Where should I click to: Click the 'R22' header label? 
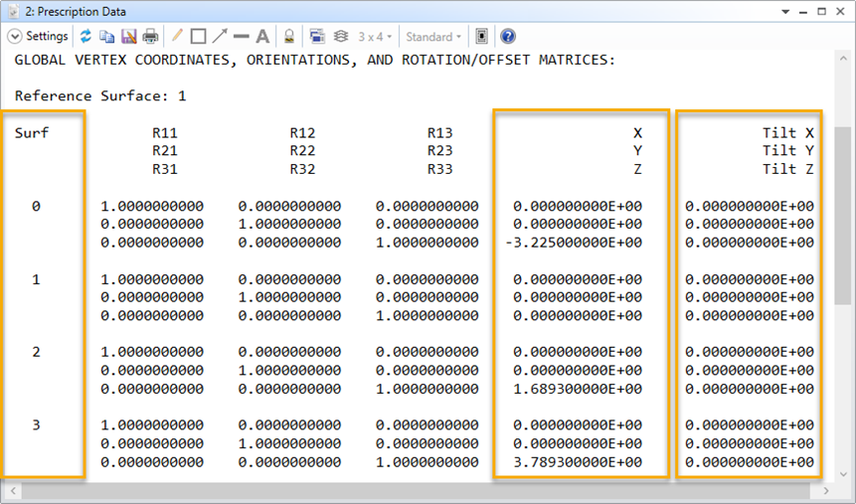pos(302,151)
